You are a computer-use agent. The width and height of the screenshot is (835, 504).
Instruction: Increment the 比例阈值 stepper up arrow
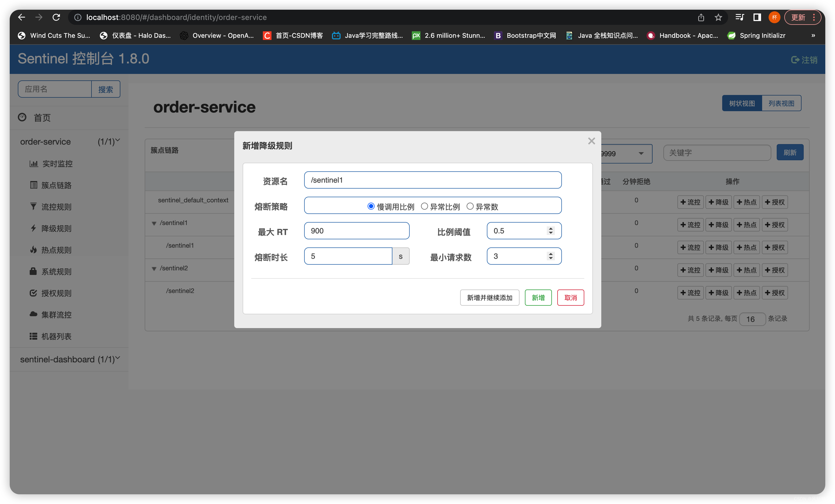pos(551,228)
